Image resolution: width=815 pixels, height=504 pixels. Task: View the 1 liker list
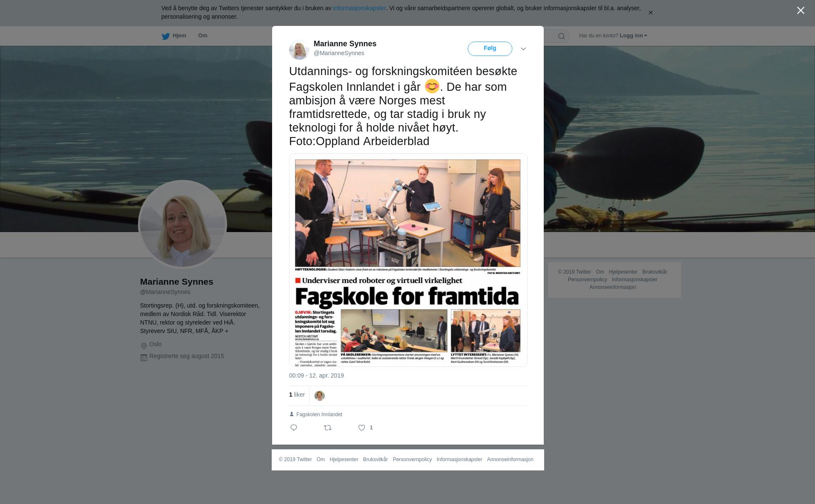click(297, 395)
